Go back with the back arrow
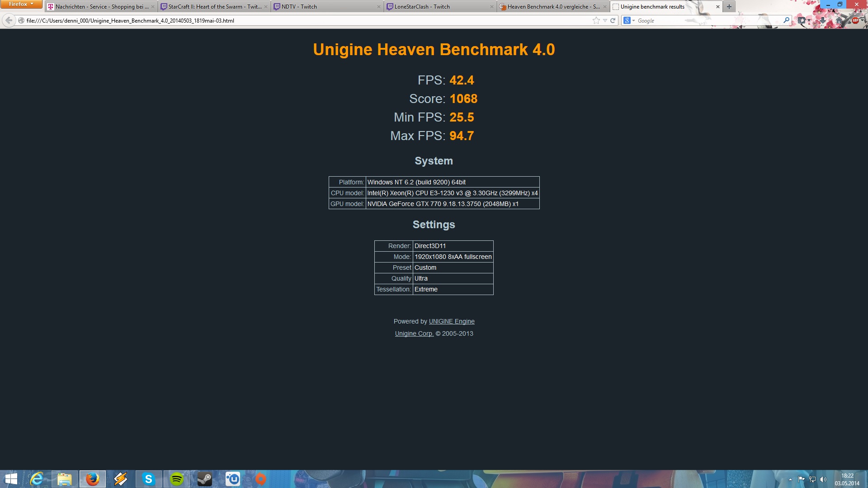This screenshot has width=868, height=488. click(x=9, y=20)
